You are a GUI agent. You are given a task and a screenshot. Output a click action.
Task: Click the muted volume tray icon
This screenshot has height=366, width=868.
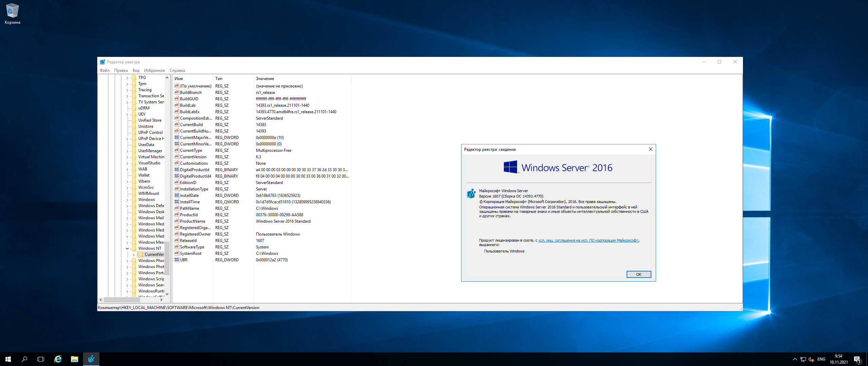click(811, 359)
